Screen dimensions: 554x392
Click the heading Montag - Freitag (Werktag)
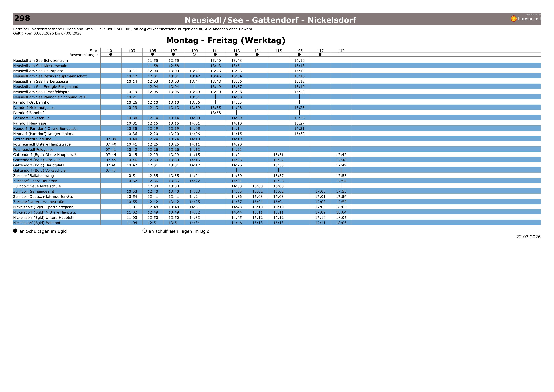coord(226,40)
